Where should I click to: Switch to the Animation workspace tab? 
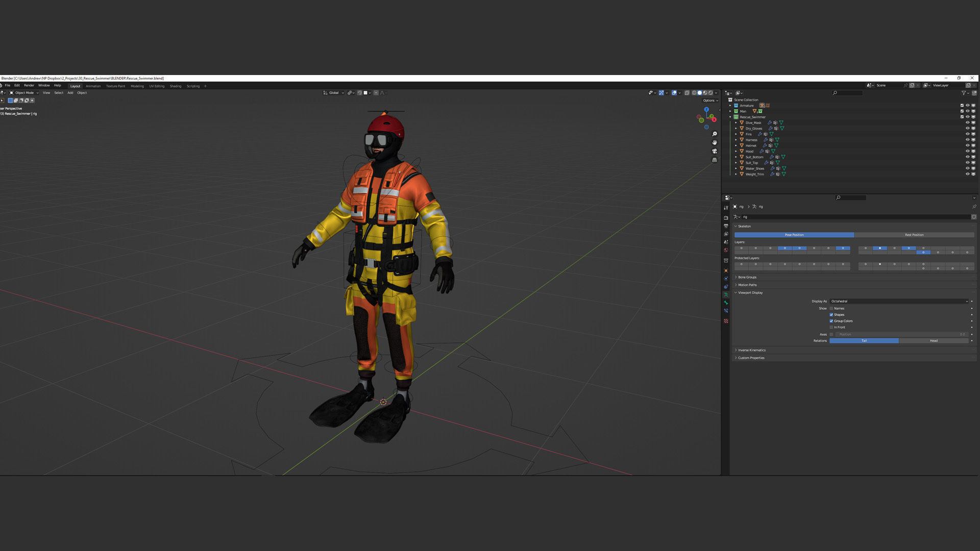93,86
